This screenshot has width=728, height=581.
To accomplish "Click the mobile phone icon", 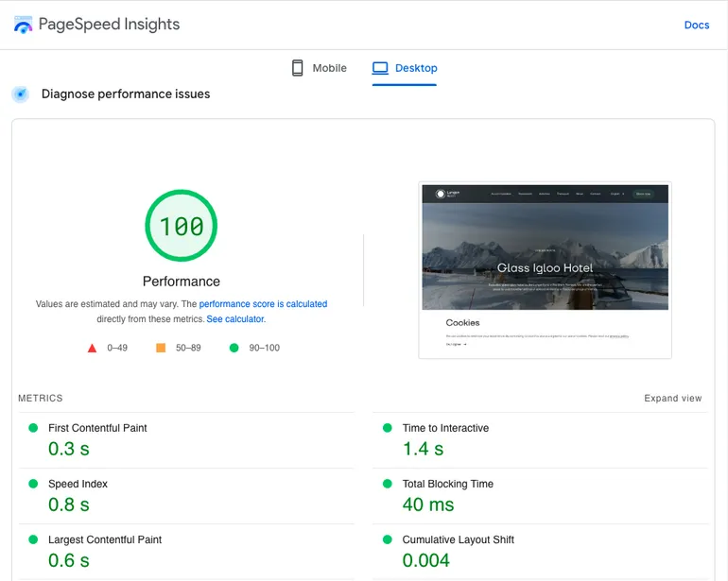I will (x=297, y=68).
